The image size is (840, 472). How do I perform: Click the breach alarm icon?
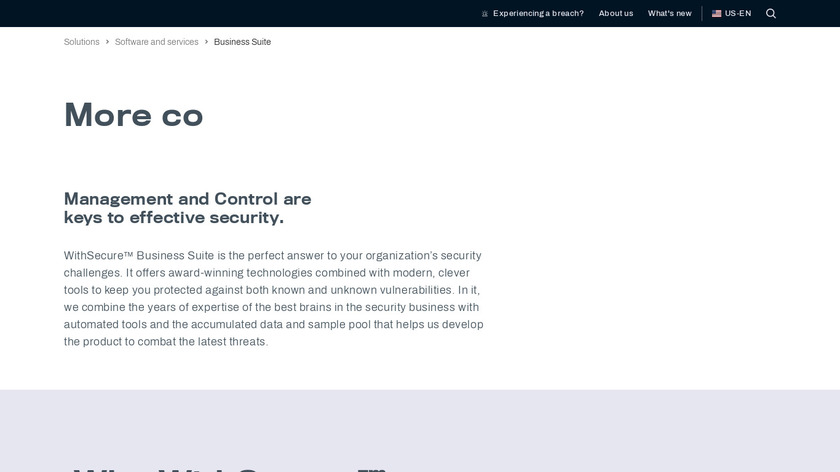tap(485, 13)
